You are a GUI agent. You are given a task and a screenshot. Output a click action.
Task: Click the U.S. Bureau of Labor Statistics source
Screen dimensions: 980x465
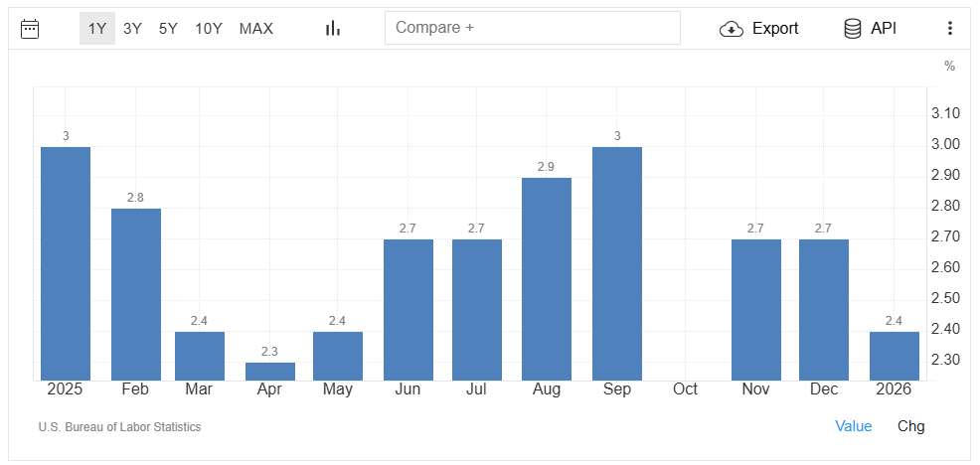[x=120, y=427]
